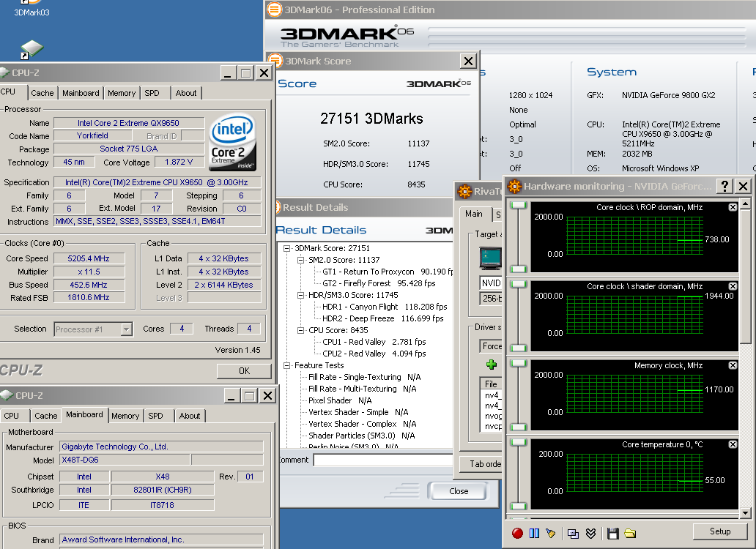Save the monitoring log with the floppy icon
Viewport: 756px width, 549px height.
coord(613,533)
